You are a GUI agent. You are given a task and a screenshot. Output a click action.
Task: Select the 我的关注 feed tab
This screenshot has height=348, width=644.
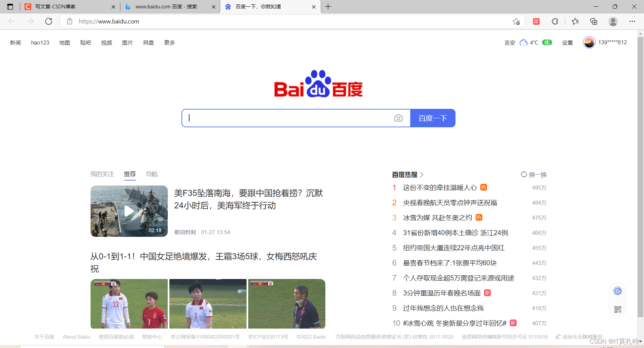[x=102, y=174]
